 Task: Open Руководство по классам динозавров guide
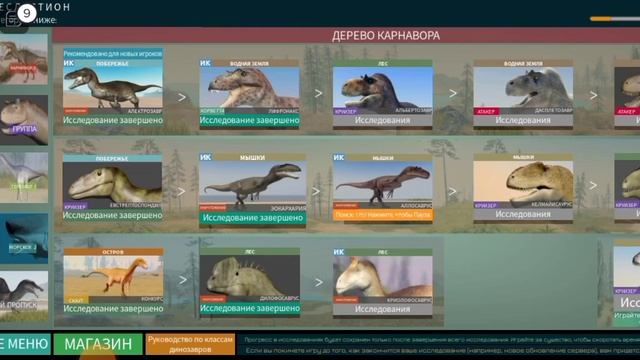pos(190,344)
